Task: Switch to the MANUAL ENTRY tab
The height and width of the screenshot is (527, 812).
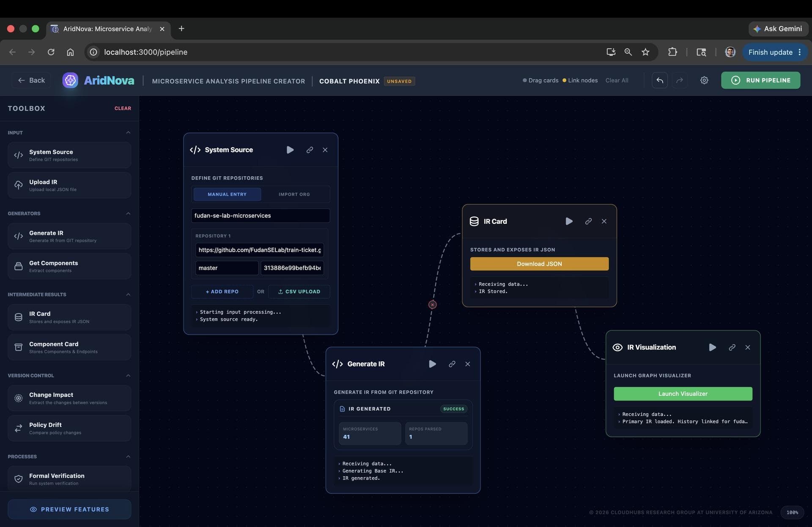Action: point(227,194)
